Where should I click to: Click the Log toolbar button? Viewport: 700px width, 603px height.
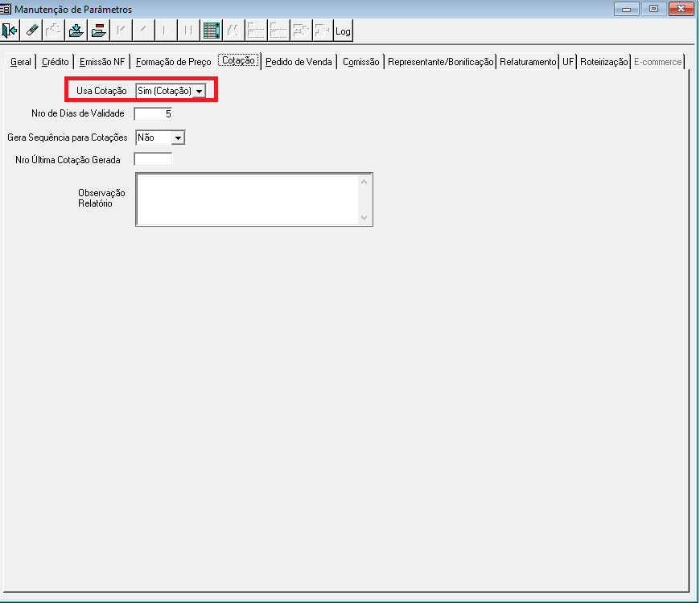coord(343,31)
